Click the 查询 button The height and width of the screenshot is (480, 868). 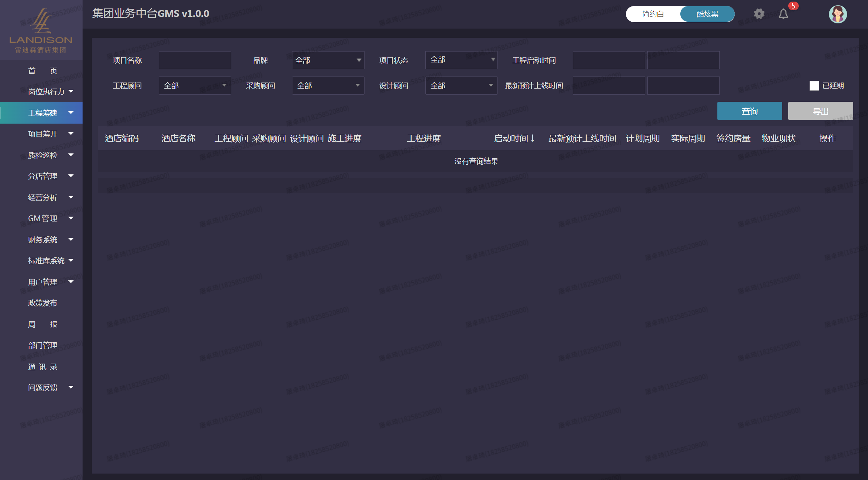pos(749,111)
